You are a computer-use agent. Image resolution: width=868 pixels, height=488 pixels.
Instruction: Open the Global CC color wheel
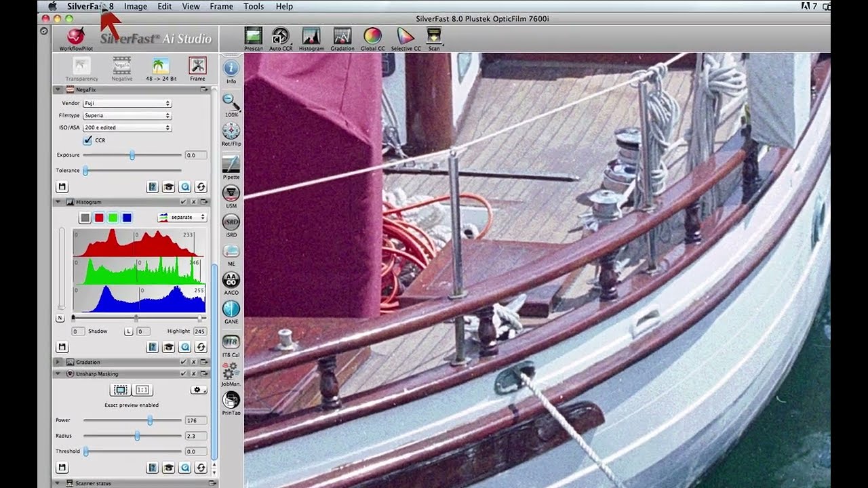click(372, 38)
